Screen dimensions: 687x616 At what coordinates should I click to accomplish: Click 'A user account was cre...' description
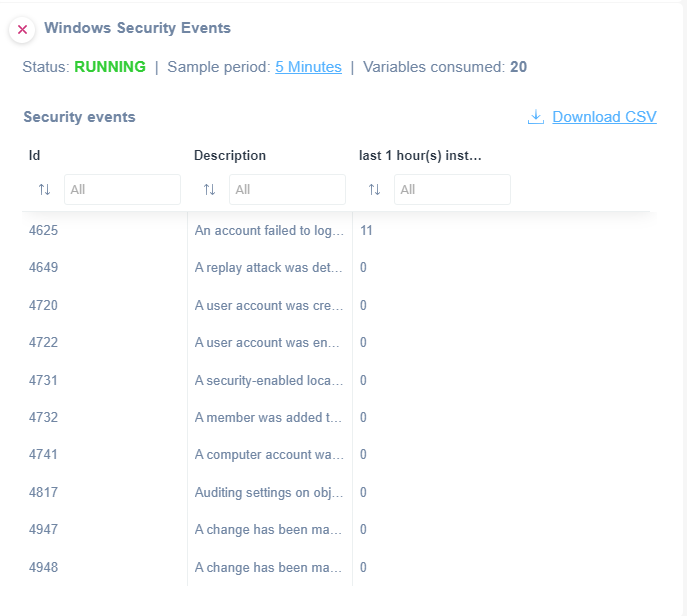pyautogui.click(x=269, y=305)
